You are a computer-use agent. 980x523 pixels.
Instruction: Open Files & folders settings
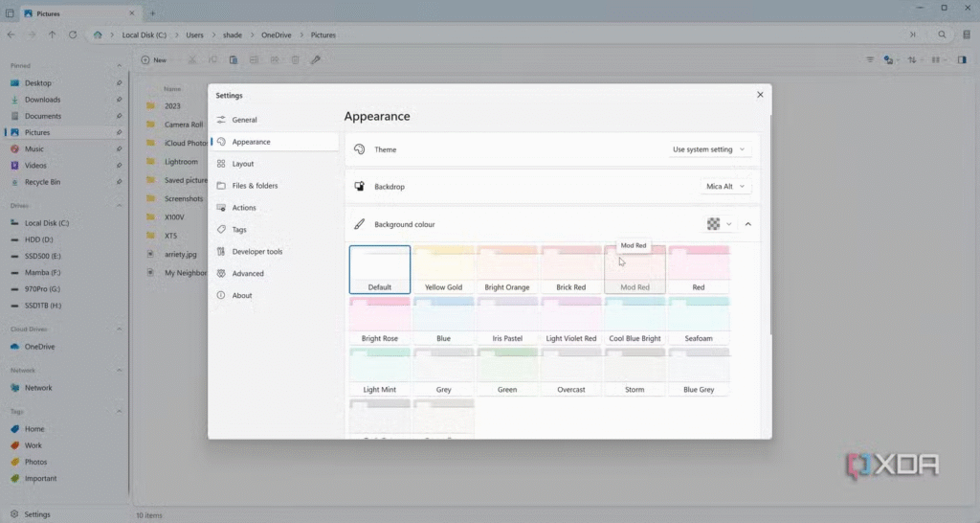click(x=255, y=186)
